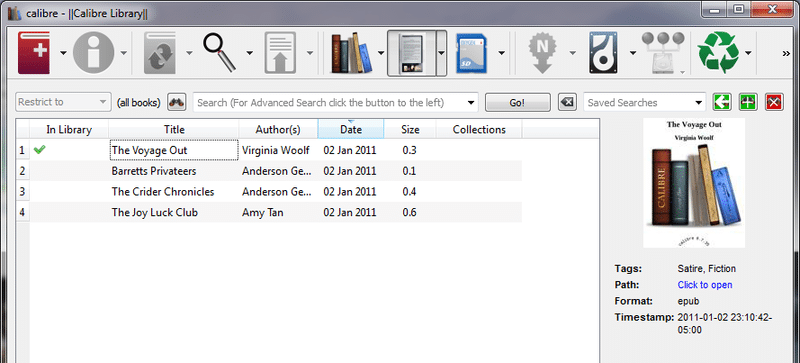Viewport: 800px width, 363px height.
Task: Open the Fetch news icon
Action: pos(542,53)
